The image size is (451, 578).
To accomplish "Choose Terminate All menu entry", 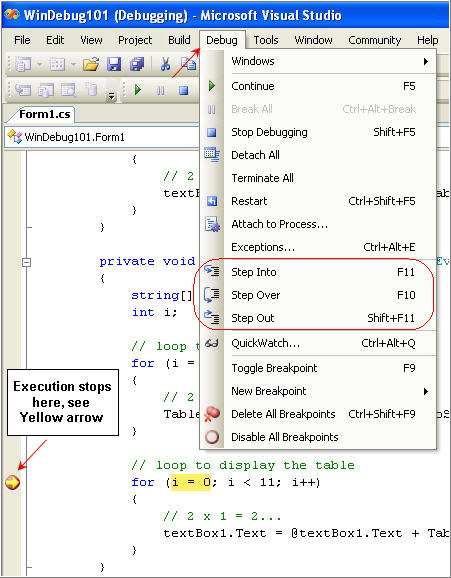I will (318, 178).
